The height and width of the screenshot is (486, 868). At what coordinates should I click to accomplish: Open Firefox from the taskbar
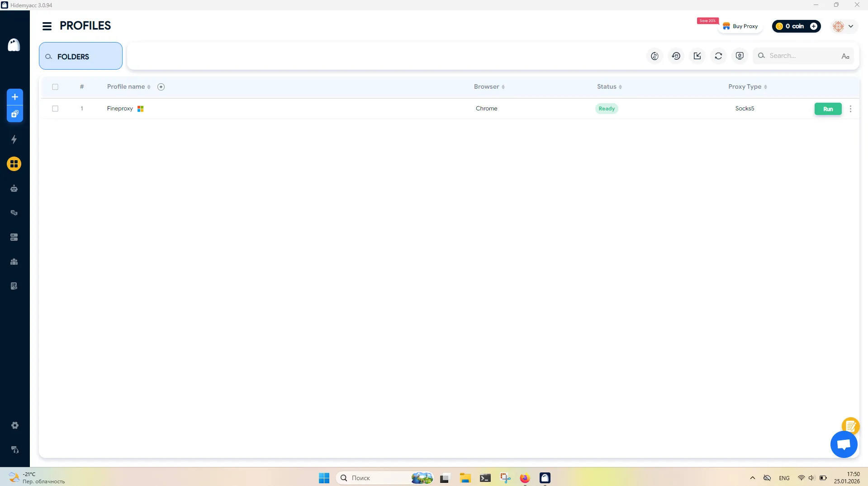click(x=525, y=478)
